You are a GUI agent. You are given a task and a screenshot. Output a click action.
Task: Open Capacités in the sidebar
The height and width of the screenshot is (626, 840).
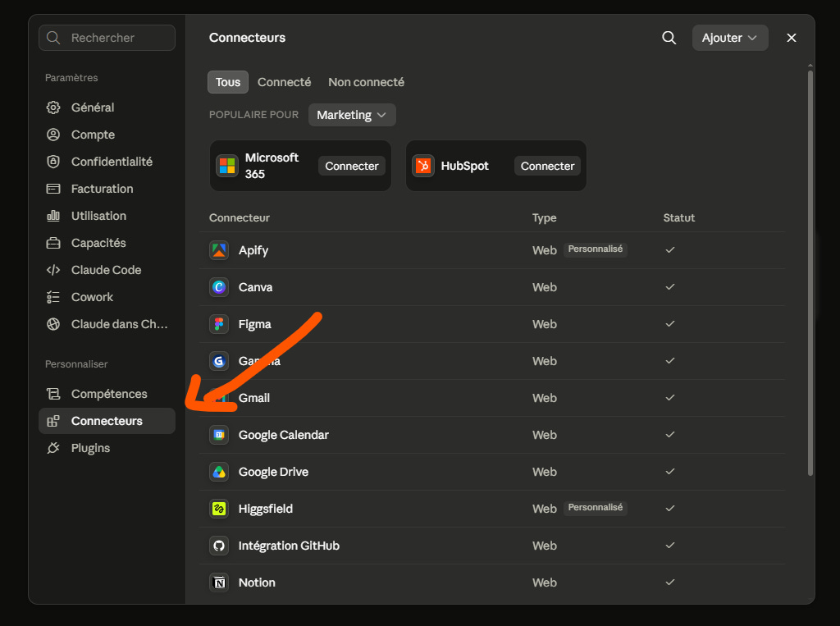point(107,243)
